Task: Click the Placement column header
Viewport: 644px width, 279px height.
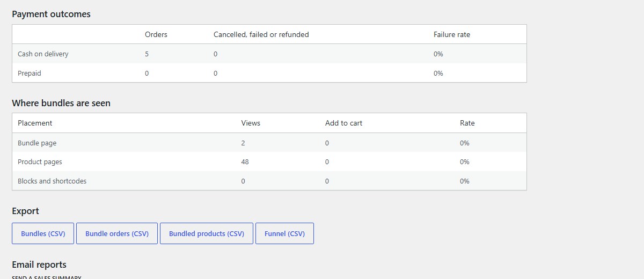Action: point(35,123)
